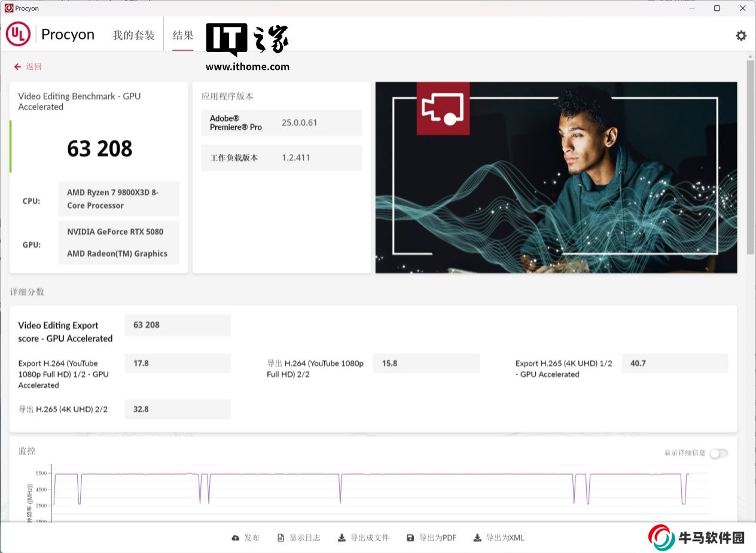Switch to the 我的套装 tab
756x553 pixels.
[133, 35]
